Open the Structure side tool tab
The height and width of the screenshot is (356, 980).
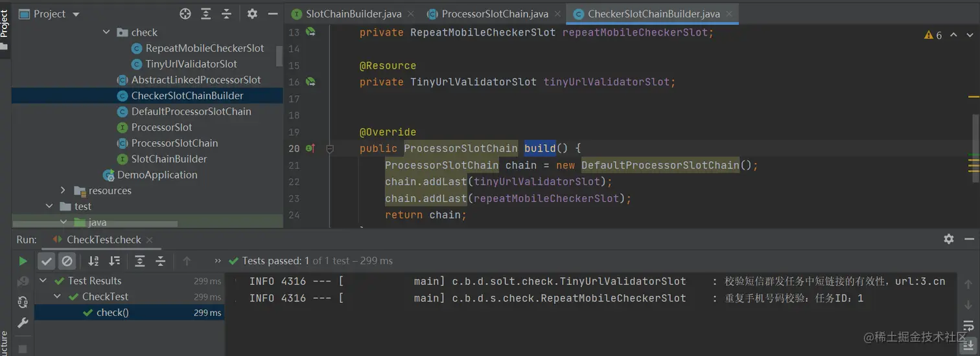(x=5, y=343)
